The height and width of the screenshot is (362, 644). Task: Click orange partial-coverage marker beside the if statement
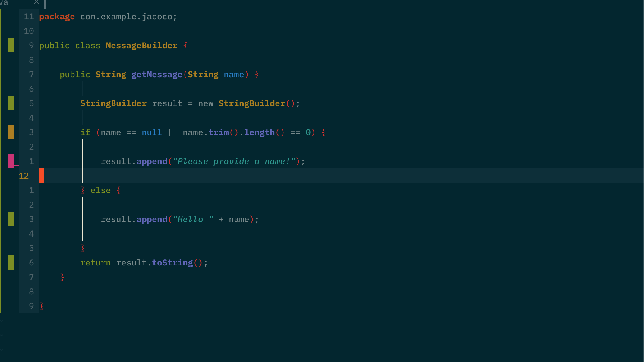click(11, 132)
